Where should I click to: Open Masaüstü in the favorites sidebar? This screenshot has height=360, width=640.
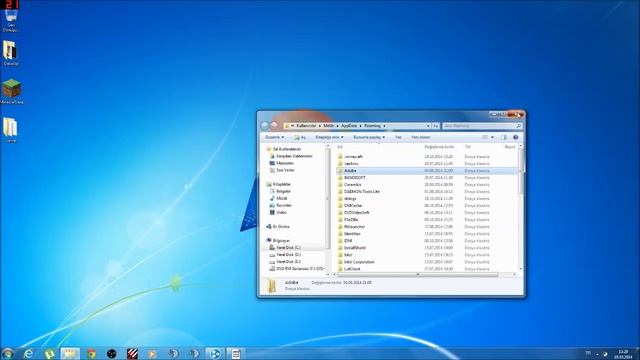(x=282, y=163)
